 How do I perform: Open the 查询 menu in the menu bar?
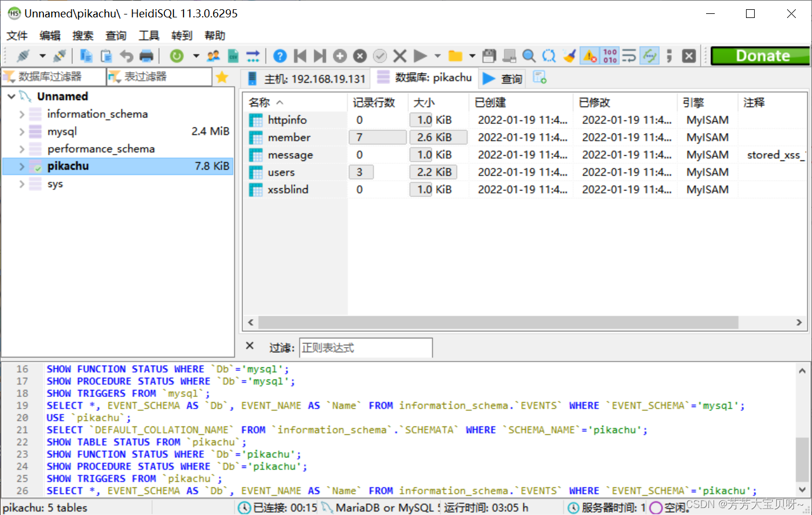116,35
